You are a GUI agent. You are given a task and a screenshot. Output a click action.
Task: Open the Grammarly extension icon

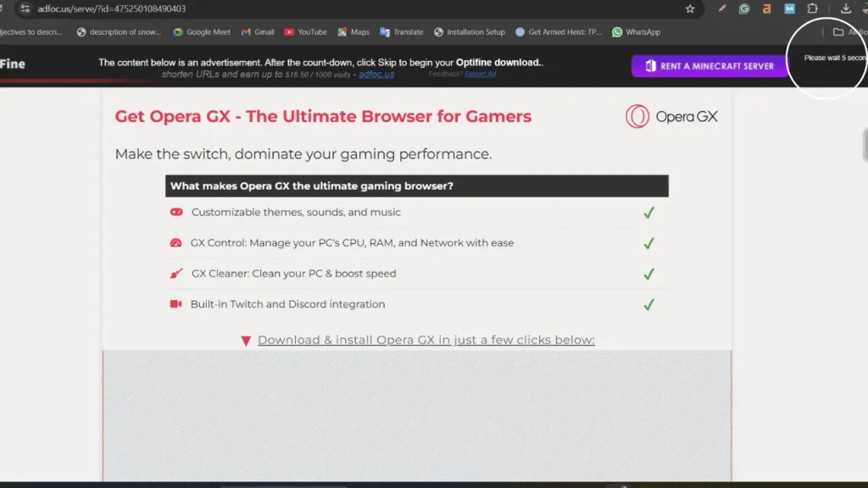[744, 8]
